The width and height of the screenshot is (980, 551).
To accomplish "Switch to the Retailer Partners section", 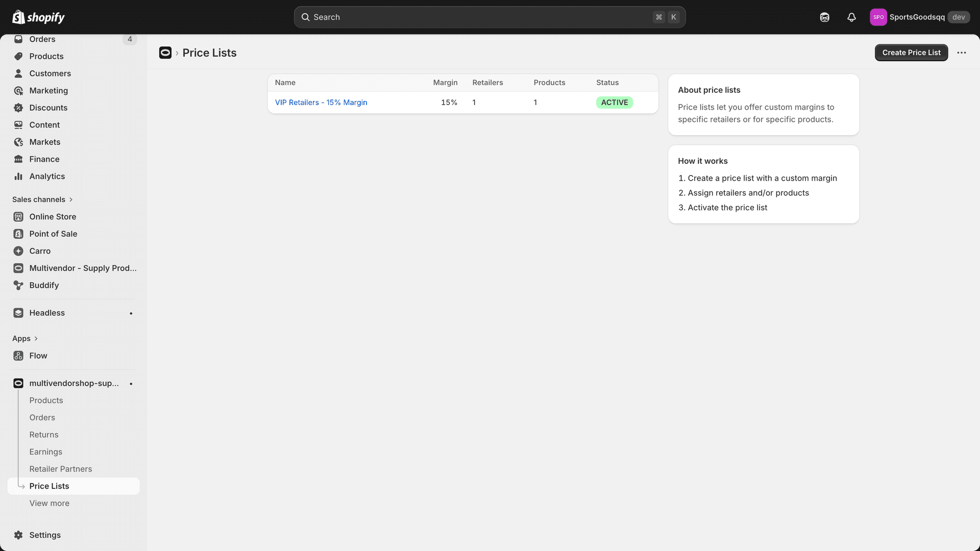I will click(61, 469).
